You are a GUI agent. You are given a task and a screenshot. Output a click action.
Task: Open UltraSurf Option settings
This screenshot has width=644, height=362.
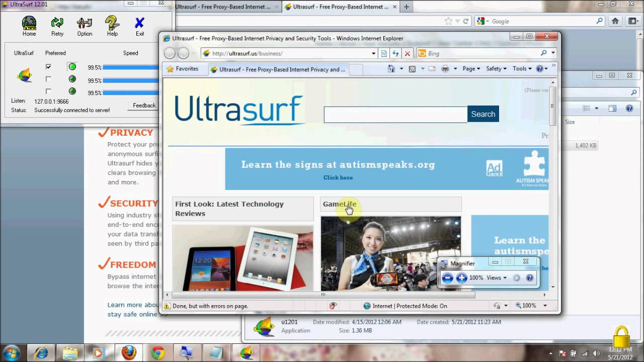pos(85,26)
